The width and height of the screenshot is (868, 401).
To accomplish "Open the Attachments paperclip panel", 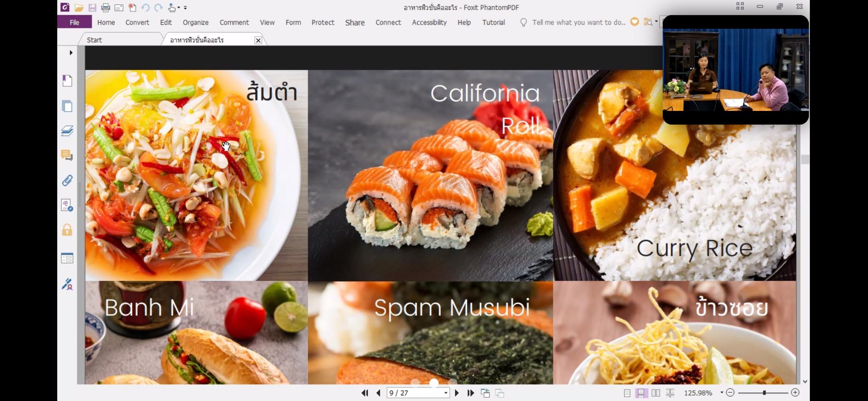I will 67,180.
